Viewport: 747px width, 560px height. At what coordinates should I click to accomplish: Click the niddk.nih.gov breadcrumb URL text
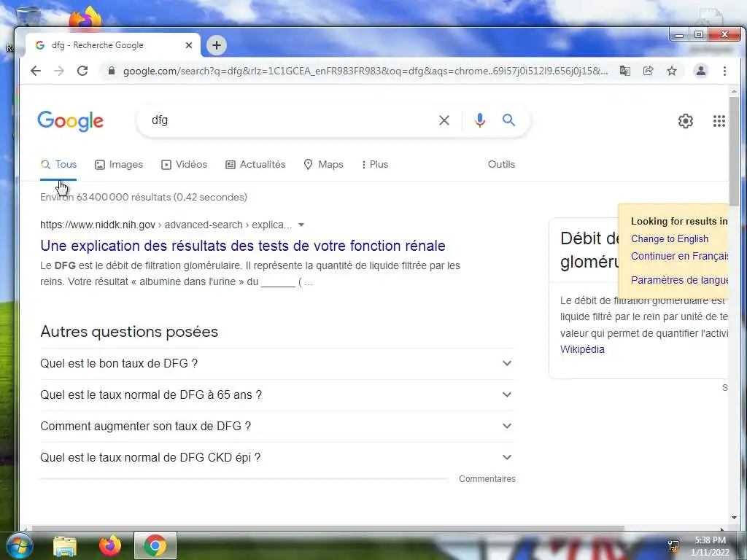(166, 225)
